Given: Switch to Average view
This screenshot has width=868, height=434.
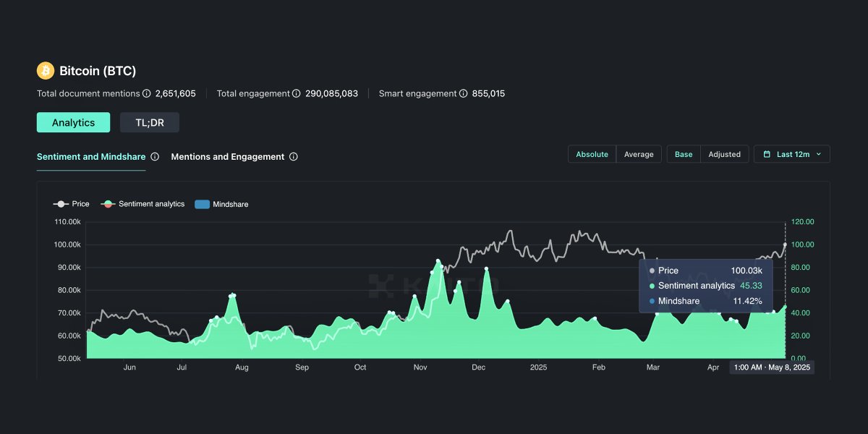Looking at the screenshot, I should [639, 154].
